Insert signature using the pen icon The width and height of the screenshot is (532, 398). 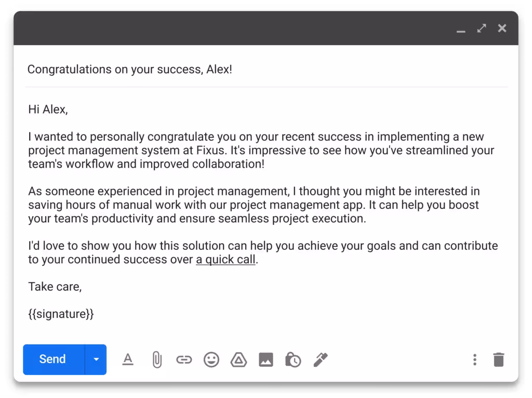321,359
